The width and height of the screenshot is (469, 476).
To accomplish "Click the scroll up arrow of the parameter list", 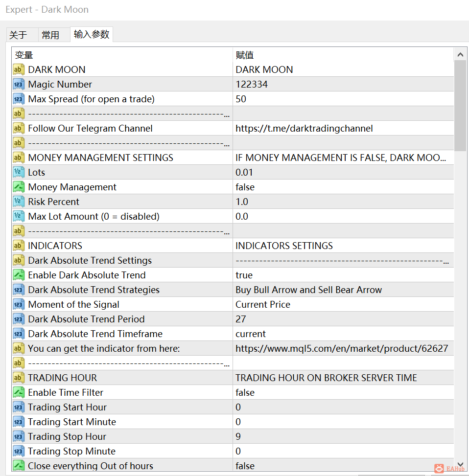I will pos(460,55).
